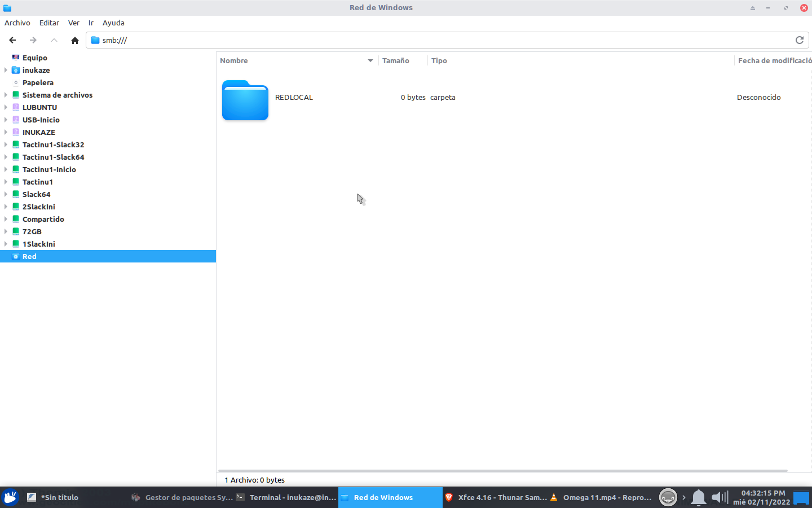Go back with the left arrow button

point(12,40)
